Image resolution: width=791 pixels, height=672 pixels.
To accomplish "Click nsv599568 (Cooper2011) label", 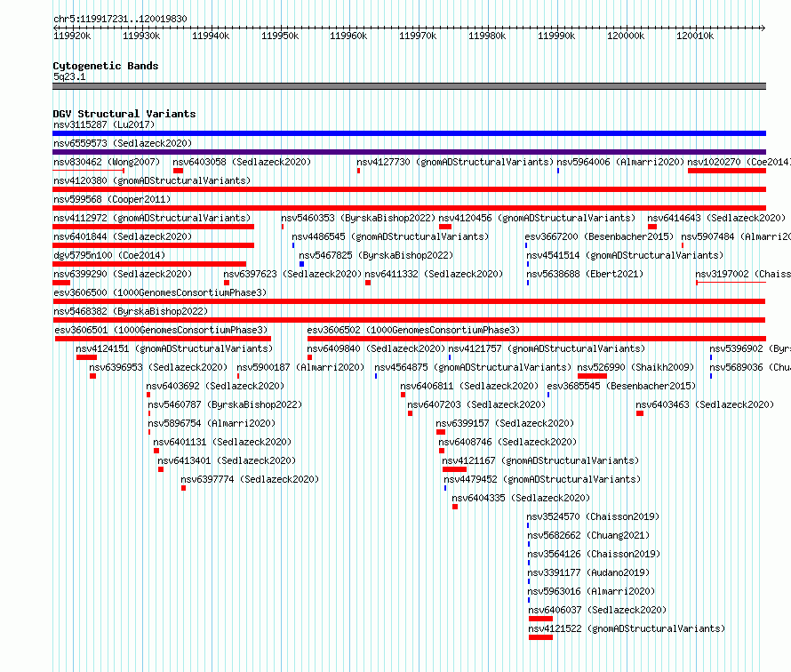I will [x=112, y=199].
